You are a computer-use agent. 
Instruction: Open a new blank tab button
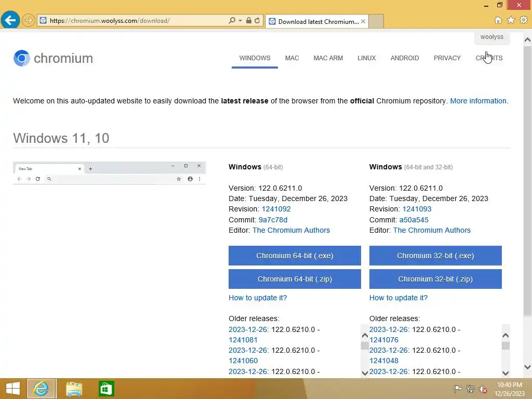pos(376,21)
